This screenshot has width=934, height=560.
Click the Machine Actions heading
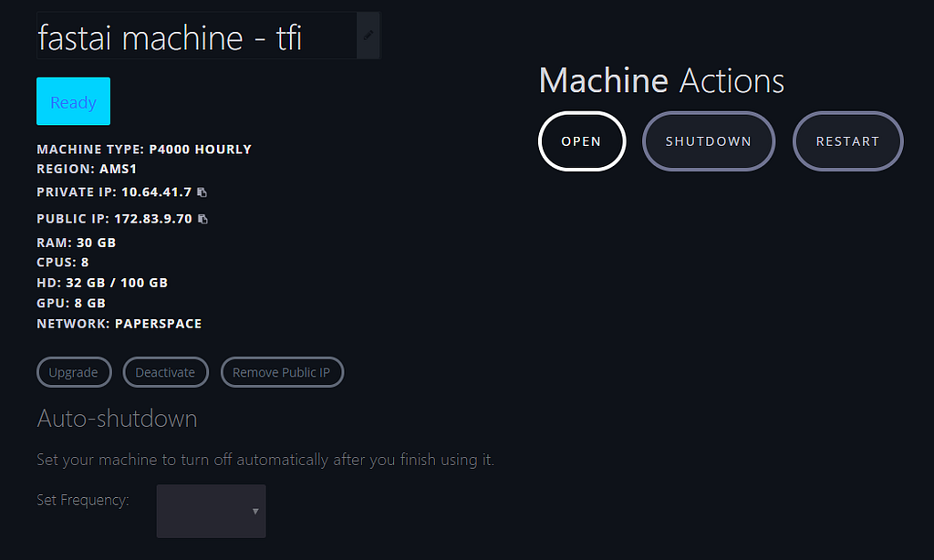661,81
